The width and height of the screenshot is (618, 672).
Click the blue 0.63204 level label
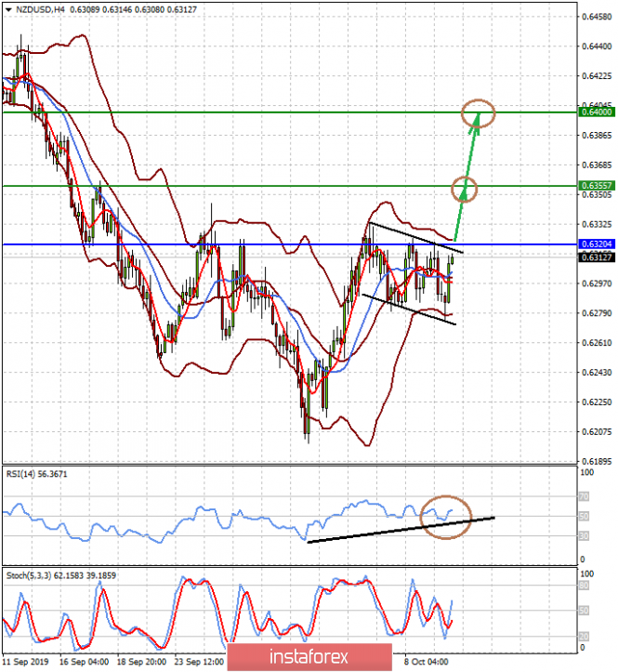pos(597,244)
